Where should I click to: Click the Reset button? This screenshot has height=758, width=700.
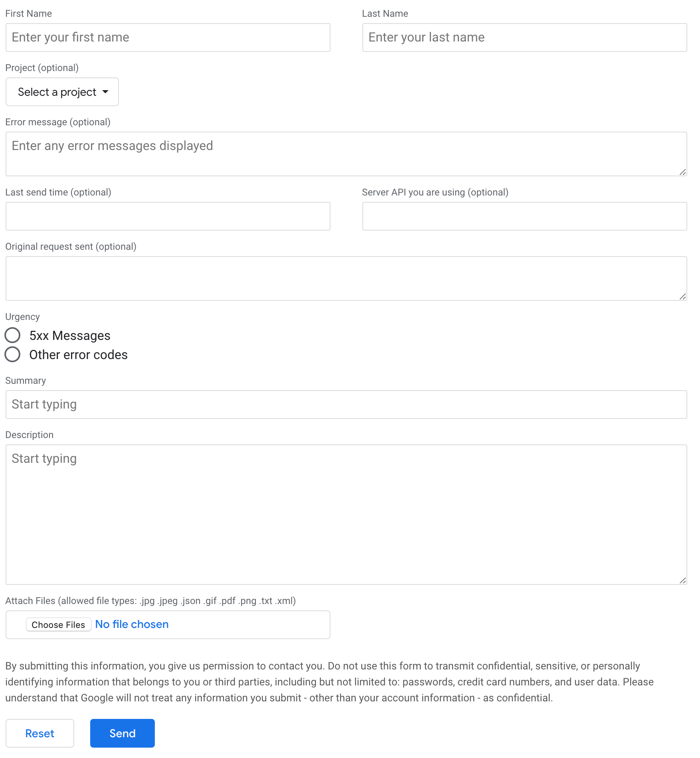click(40, 733)
